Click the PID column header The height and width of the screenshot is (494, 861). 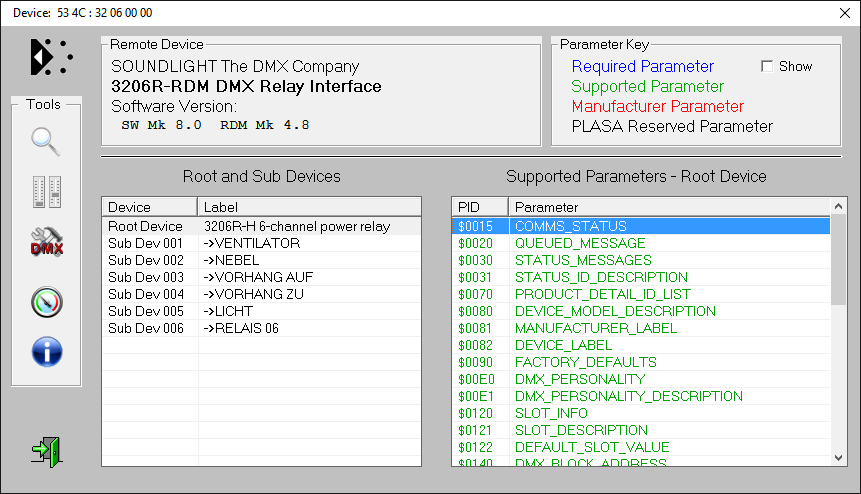[x=479, y=207]
